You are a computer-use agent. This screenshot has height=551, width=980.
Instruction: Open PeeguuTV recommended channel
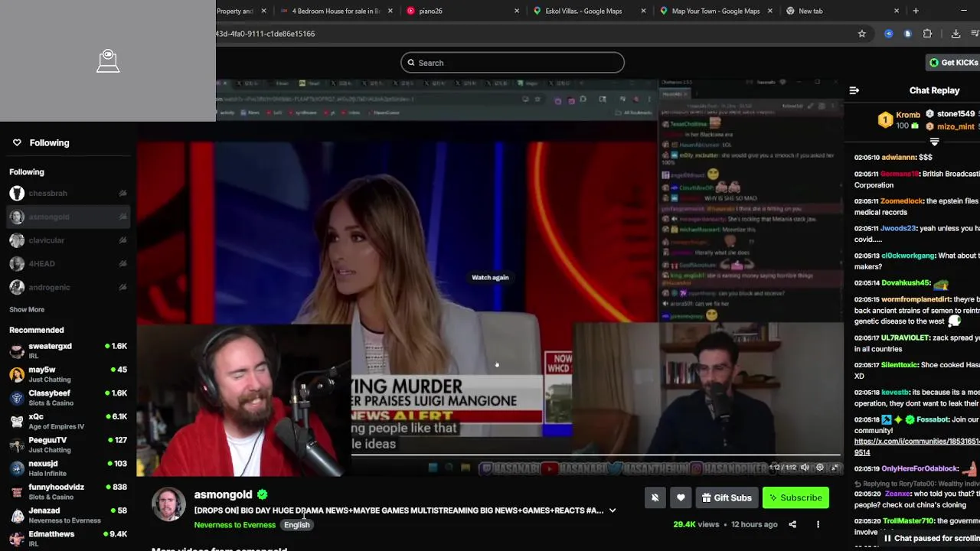pos(67,445)
